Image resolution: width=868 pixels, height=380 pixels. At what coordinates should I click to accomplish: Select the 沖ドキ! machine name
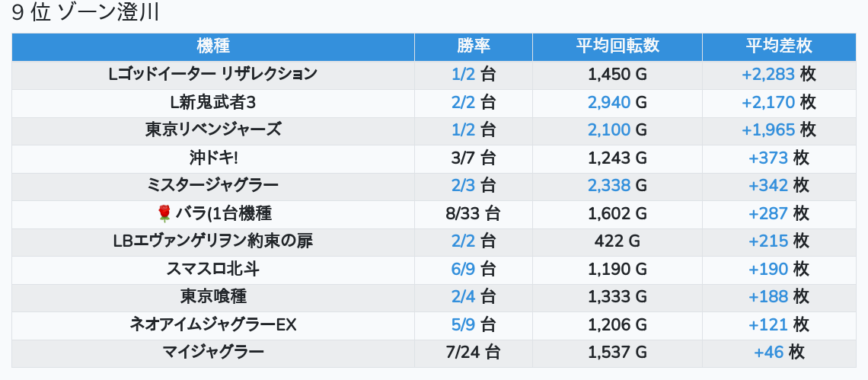[213, 158]
